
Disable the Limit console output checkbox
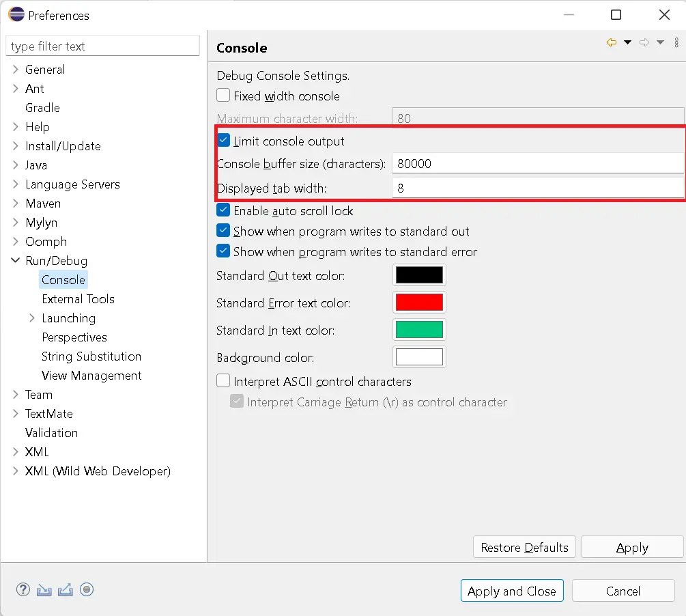click(223, 141)
